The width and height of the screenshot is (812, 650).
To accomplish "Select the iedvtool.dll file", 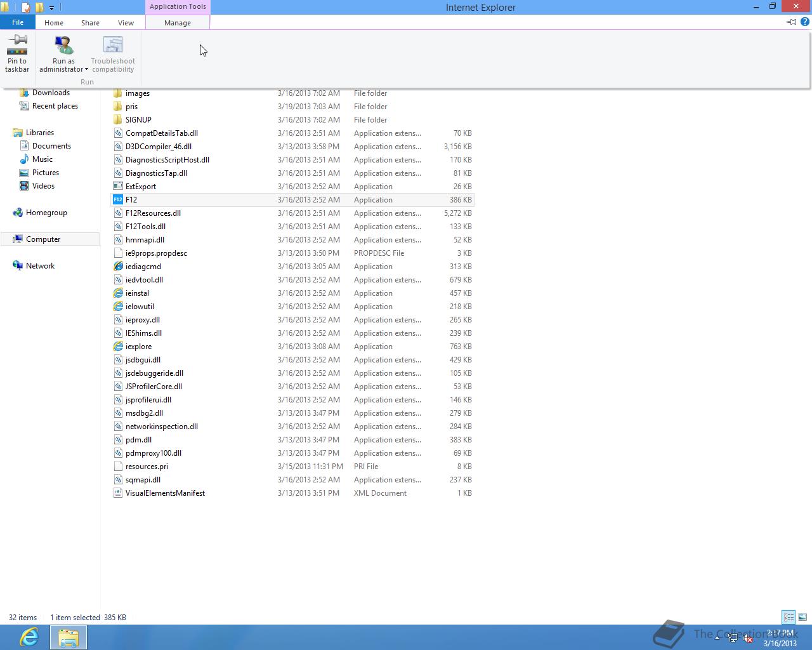I will pos(292,280).
